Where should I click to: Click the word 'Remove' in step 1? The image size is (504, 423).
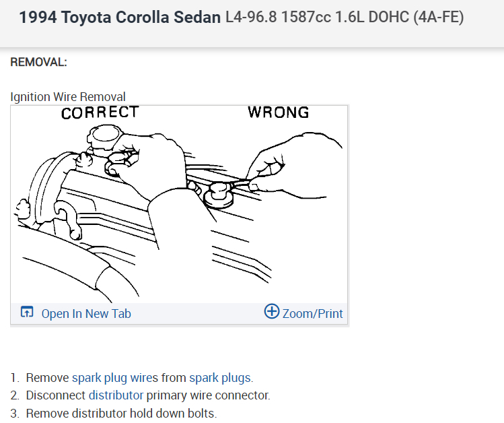coord(47,378)
